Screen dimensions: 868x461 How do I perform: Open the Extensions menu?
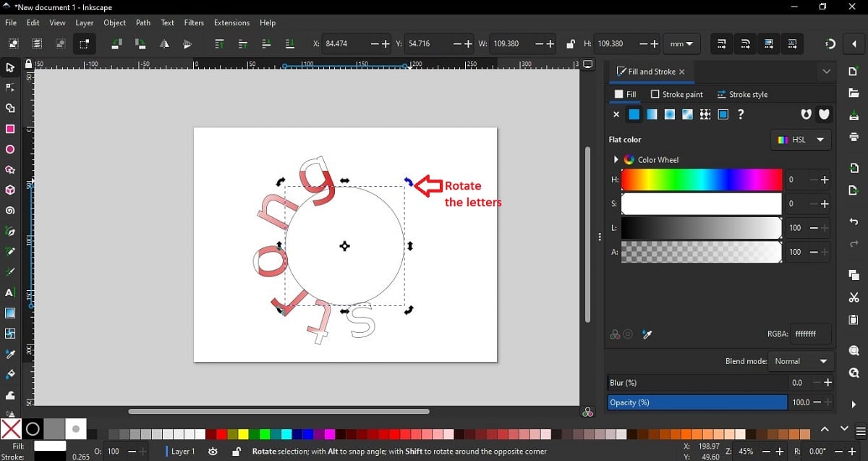point(231,23)
